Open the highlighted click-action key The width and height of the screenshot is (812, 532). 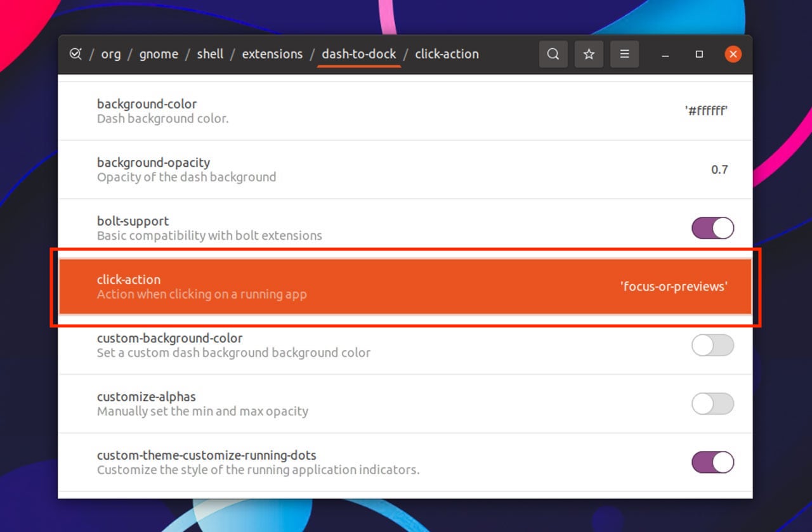coord(405,287)
